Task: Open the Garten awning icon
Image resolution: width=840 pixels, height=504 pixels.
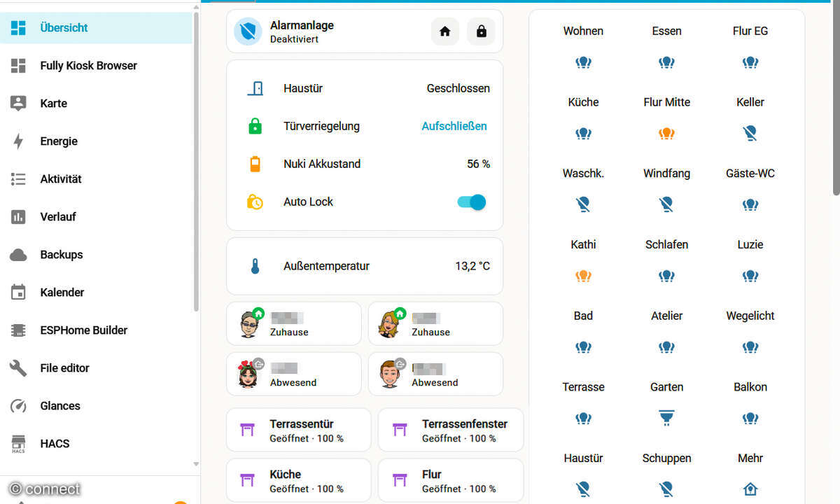Action: (666, 418)
